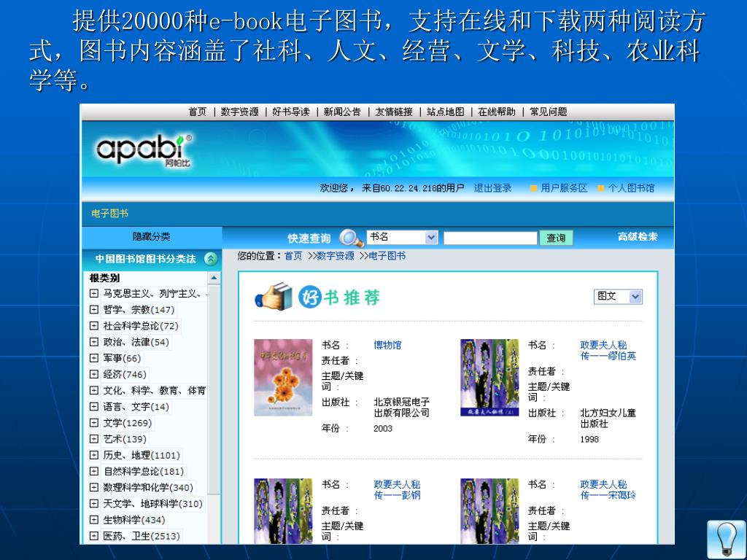Expand the 哲学、宗教(147) category

click(x=94, y=309)
